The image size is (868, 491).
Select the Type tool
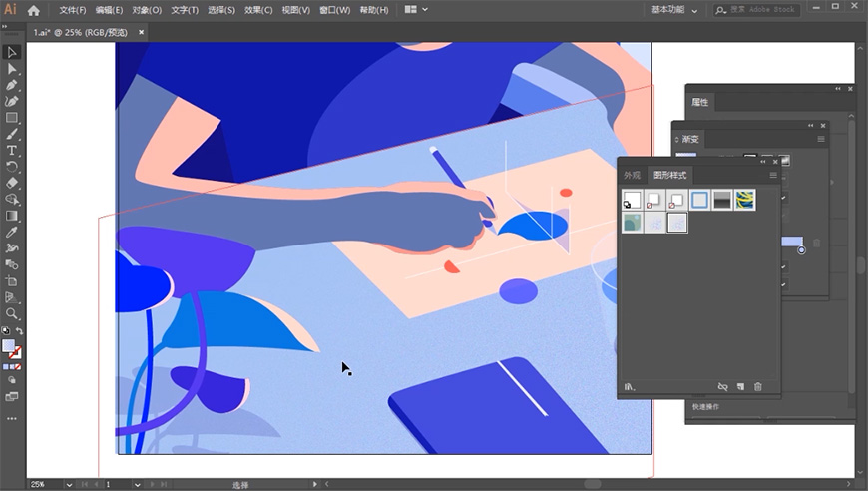[x=11, y=150]
